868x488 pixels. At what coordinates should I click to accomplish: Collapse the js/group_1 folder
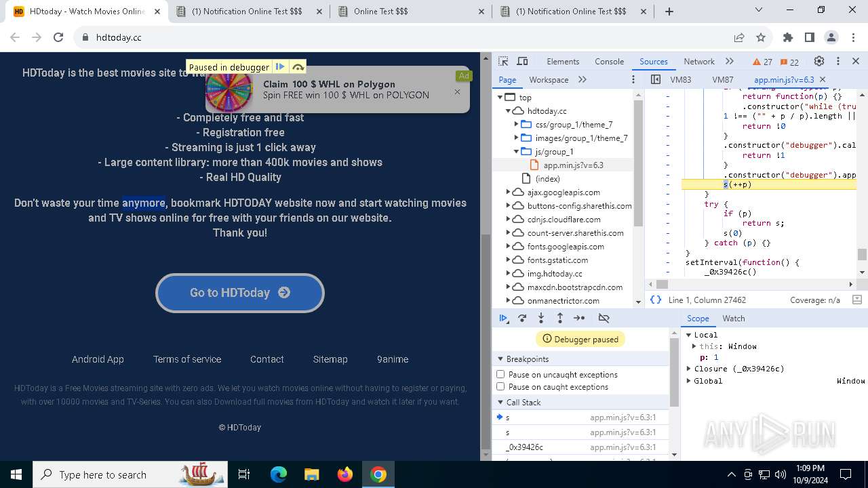[516, 152]
